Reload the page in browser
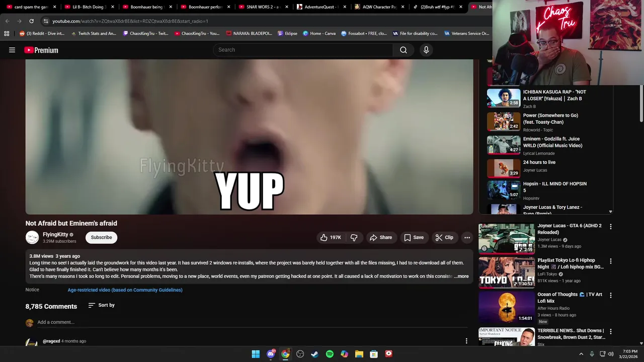 point(31,21)
